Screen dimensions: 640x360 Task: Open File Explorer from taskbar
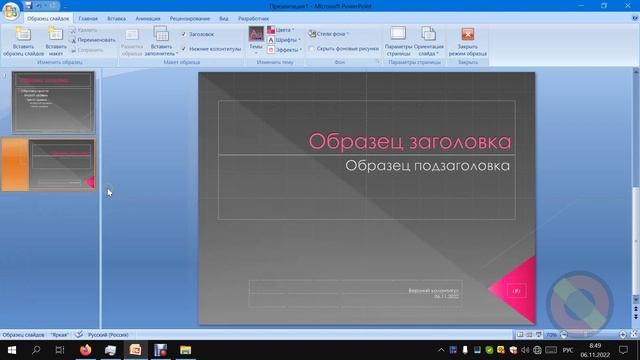186,350
